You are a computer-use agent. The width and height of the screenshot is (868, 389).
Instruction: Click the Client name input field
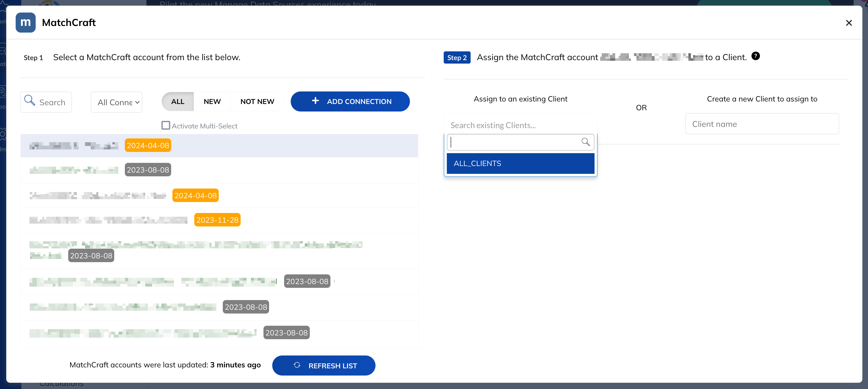[x=762, y=124]
